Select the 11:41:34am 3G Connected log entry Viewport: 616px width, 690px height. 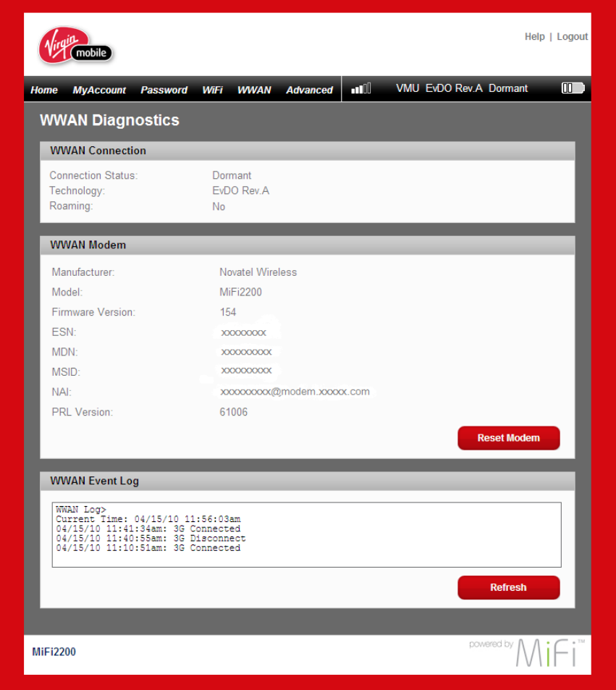pos(148,529)
